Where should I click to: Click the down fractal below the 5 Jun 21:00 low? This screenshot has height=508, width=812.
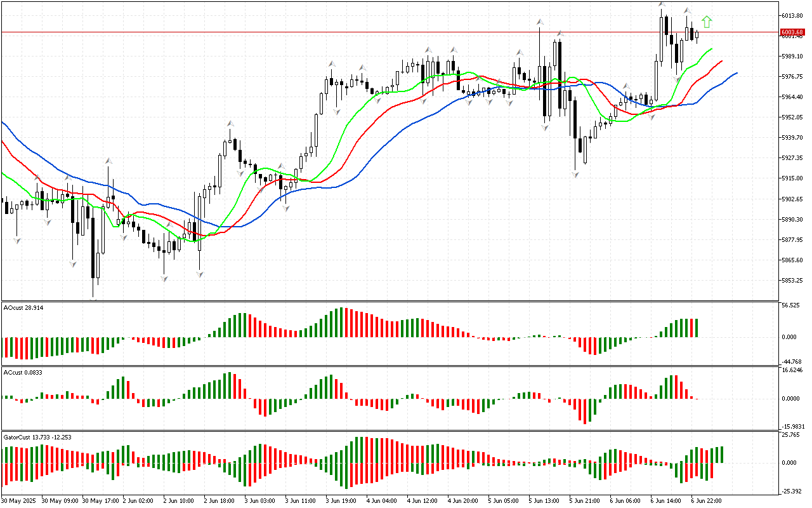pyautogui.click(x=575, y=173)
